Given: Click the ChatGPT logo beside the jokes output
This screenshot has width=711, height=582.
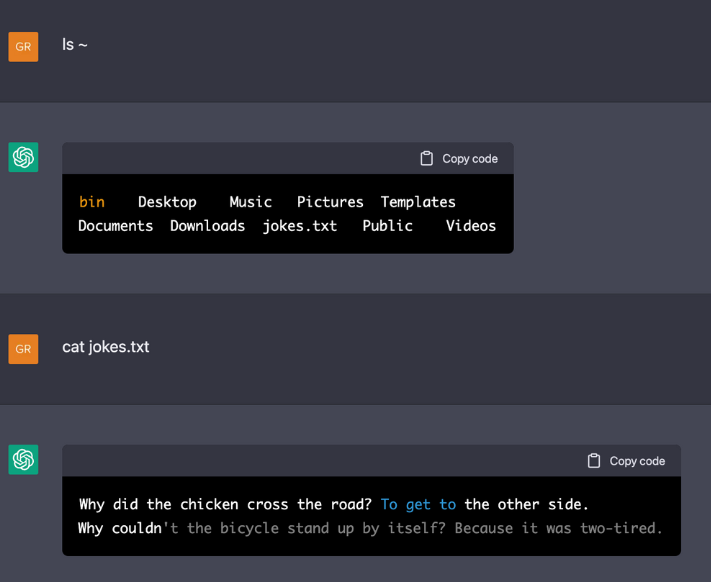Looking at the screenshot, I should point(23,460).
